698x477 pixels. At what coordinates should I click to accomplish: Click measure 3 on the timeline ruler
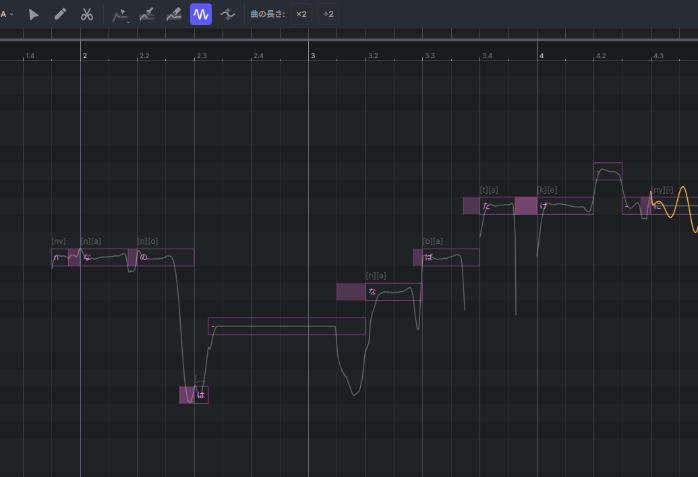[x=313, y=55]
